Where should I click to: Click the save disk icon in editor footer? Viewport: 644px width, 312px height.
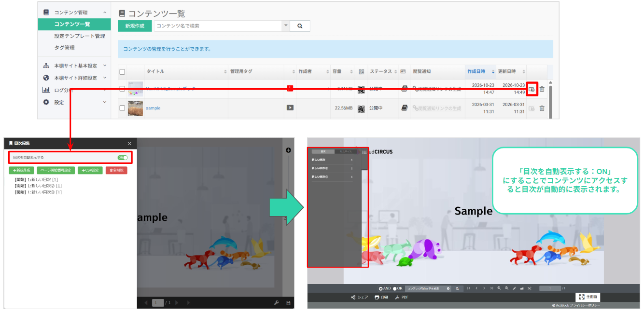[288, 303]
